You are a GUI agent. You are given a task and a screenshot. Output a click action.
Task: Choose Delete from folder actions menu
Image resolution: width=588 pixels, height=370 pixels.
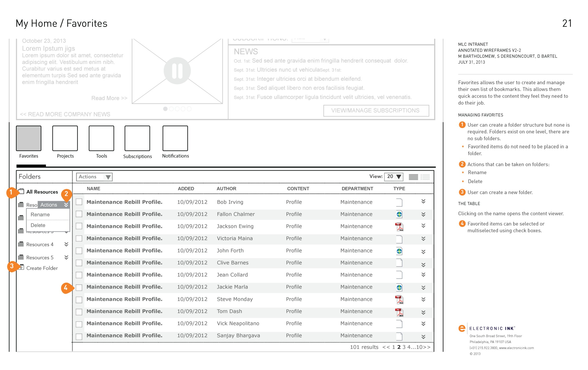tap(38, 225)
